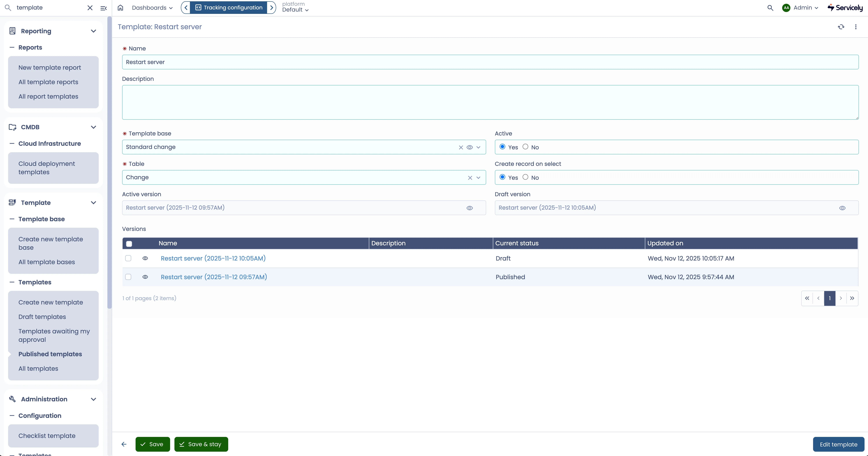Open the Admin user menu
This screenshot has width=868, height=456.
click(x=800, y=8)
